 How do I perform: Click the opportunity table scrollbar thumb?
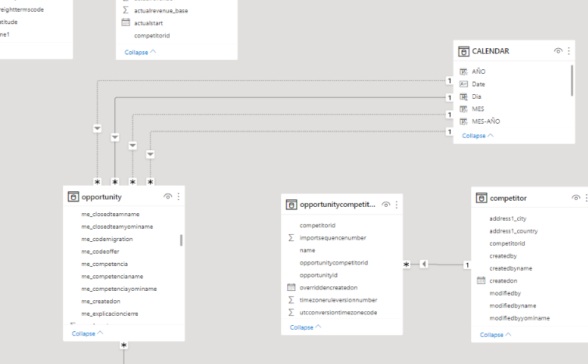pyautogui.click(x=181, y=240)
